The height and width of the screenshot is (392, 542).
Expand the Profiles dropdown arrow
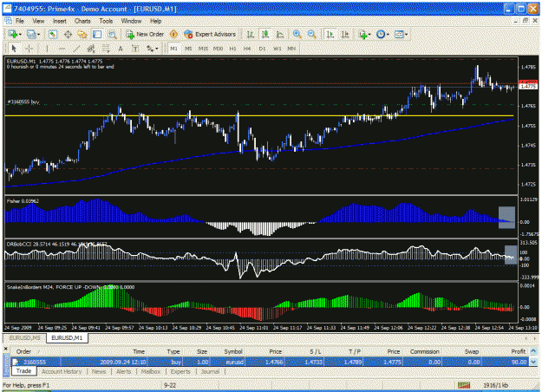(x=38, y=35)
